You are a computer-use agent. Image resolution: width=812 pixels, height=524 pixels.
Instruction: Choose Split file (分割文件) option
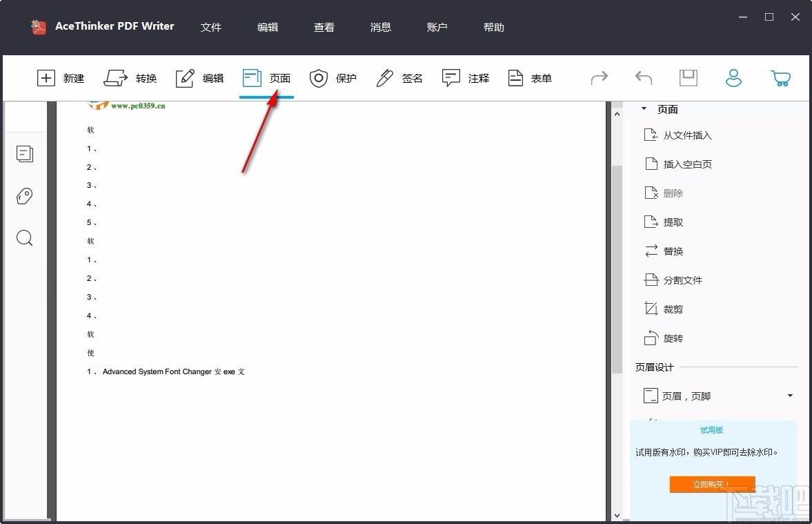tap(673, 280)
